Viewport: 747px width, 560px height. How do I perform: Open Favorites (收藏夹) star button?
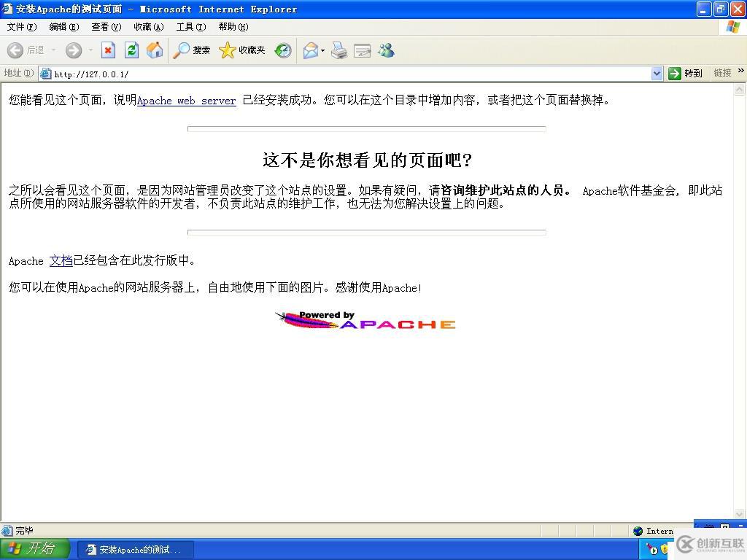tap(241, 50)
